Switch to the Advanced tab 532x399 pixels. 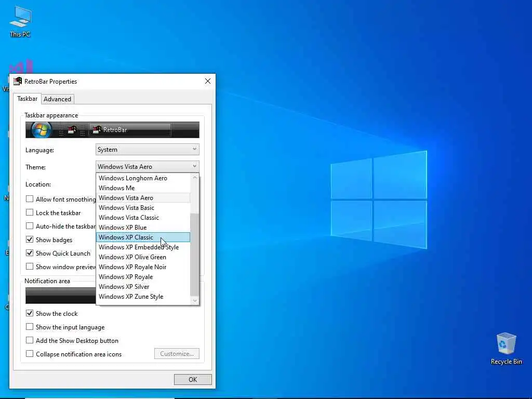(57, 99)
